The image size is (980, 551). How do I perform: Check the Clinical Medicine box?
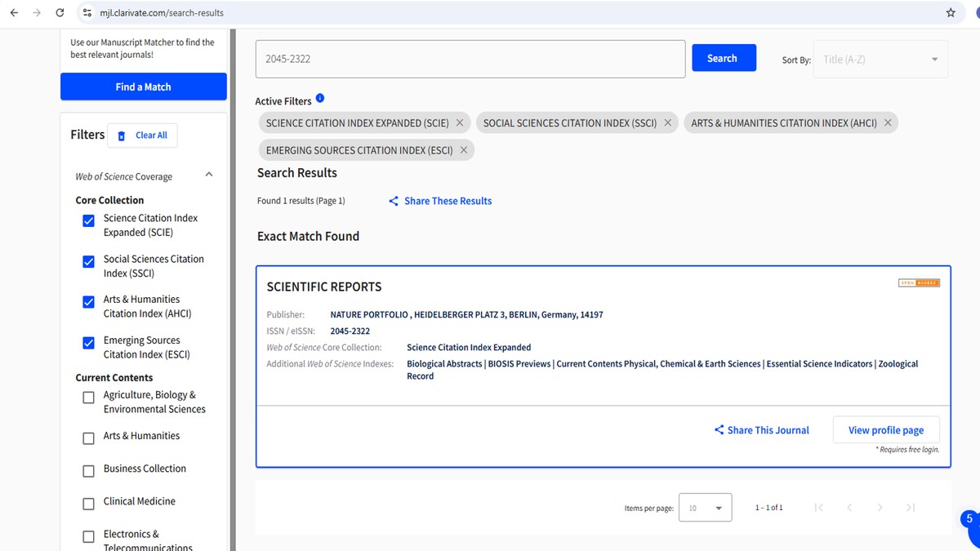click(89, 504)
